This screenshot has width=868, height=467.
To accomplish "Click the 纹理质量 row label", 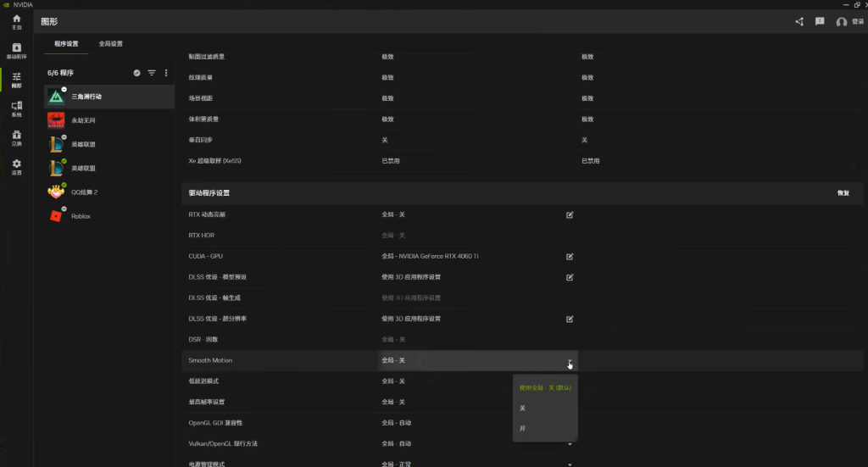I will click(200, 78).
